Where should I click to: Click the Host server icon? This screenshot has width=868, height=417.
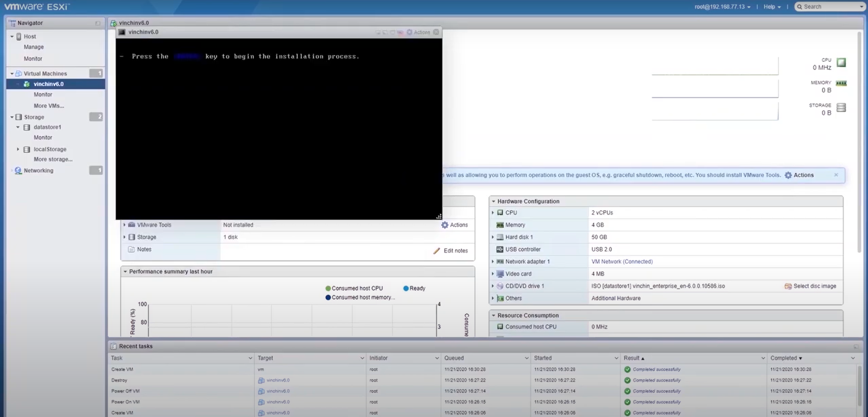tap(19, 36)
